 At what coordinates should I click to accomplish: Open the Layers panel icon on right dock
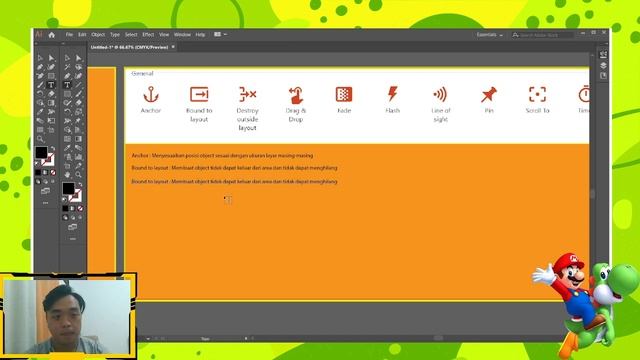click(603, 65)
